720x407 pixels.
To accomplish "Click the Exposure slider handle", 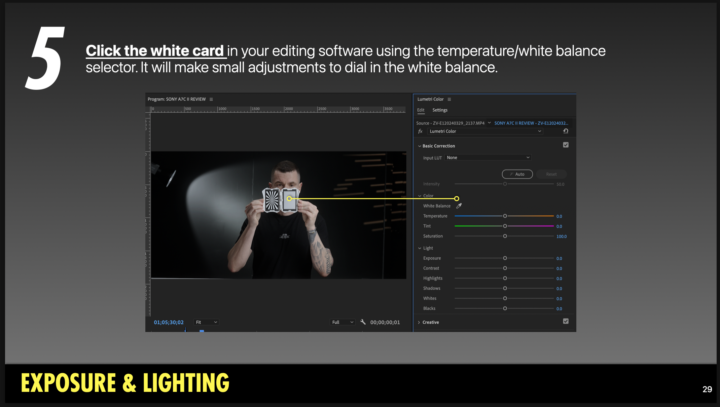I will point(505,258).
